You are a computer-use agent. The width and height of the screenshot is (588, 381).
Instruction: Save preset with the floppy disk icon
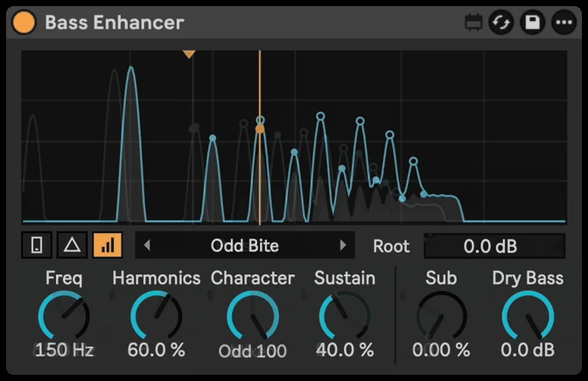(x=533, y=22)
